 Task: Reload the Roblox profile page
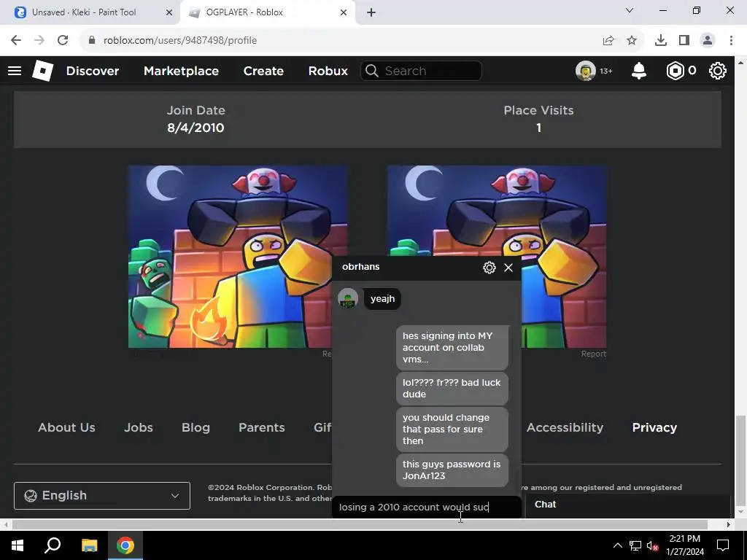point(63,41)
